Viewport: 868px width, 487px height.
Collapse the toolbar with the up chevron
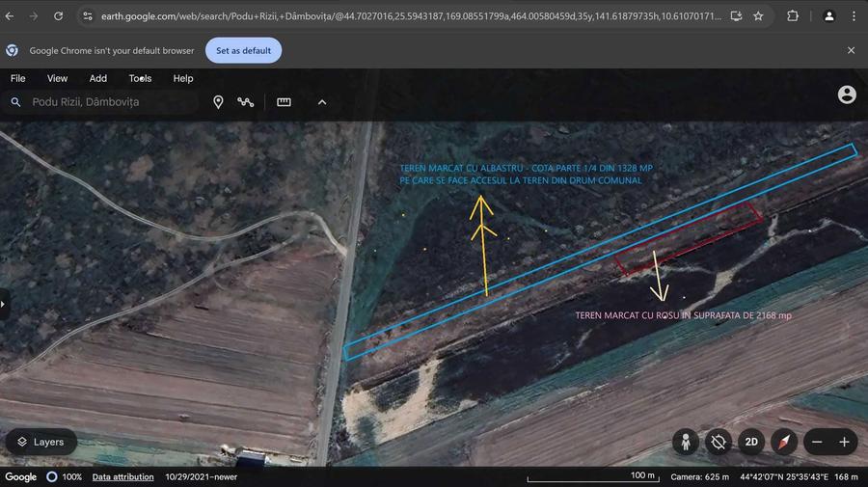322,102
